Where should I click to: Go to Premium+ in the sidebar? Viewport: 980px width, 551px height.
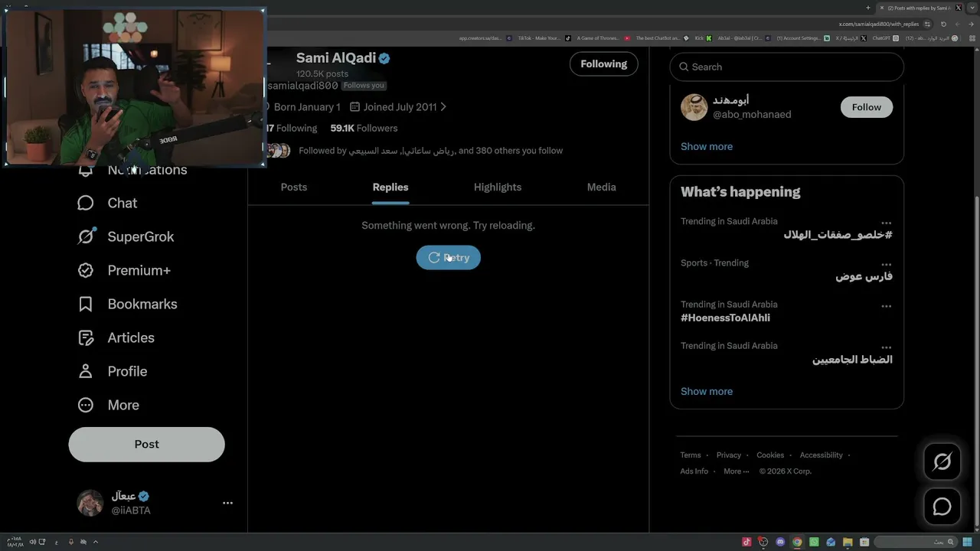[x=124, y=270]
